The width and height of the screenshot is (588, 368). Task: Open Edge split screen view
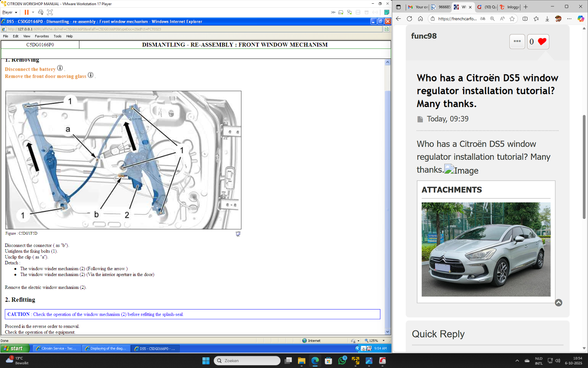pos(525,19)
